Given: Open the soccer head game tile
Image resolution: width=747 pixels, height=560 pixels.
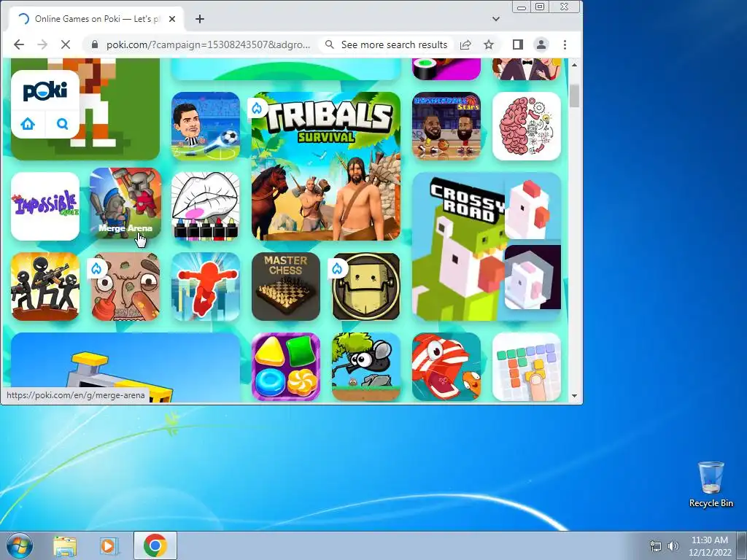Looking at the screenshot, I should coord(206,126).
